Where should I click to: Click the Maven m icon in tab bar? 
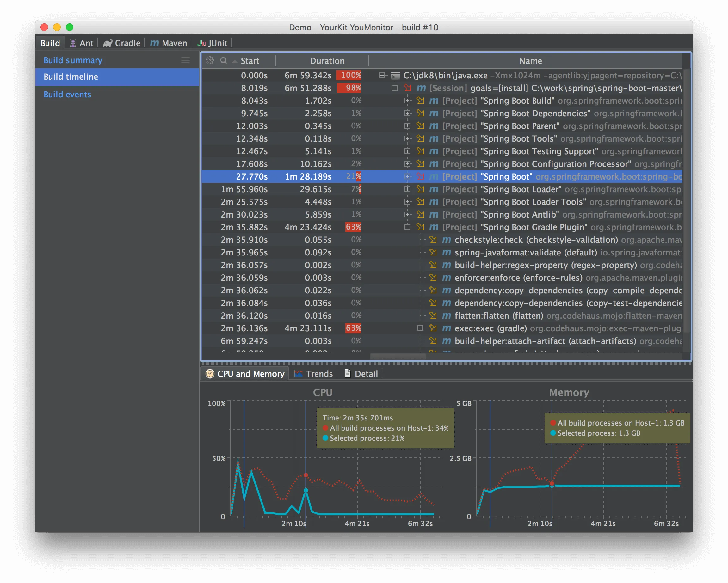[154, 43]
